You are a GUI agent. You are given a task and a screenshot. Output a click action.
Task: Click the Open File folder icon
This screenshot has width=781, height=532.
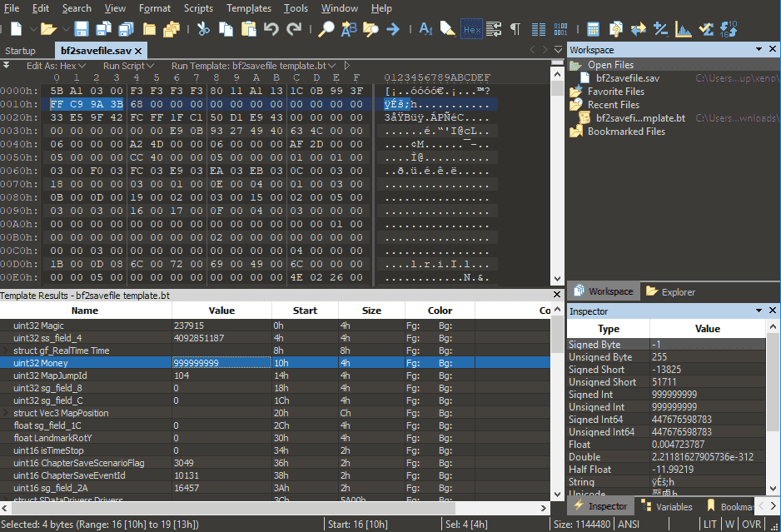click(48, 29)
